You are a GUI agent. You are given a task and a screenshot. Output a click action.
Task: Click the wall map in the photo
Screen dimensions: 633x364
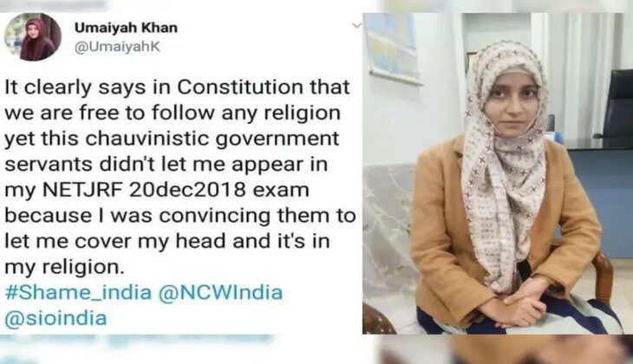(392, 47)
